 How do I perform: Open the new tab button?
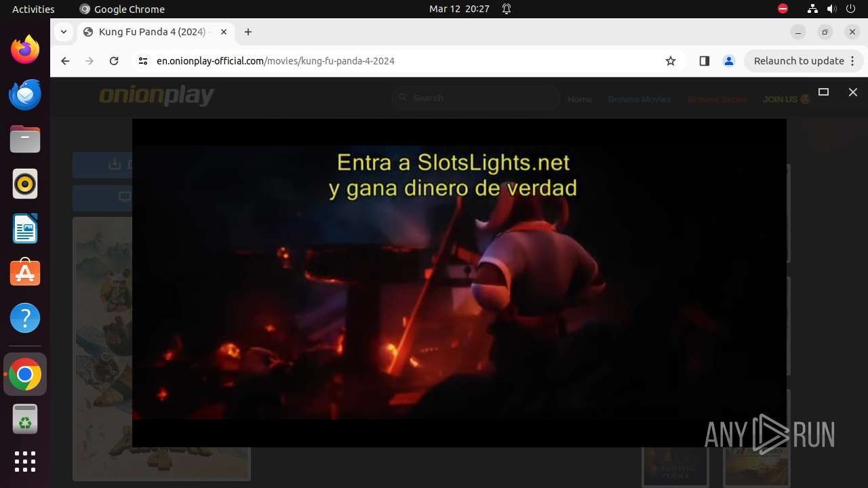coord(248,32)
